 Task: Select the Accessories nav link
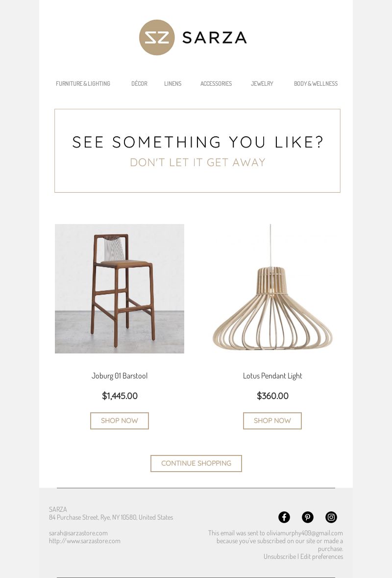216,84
